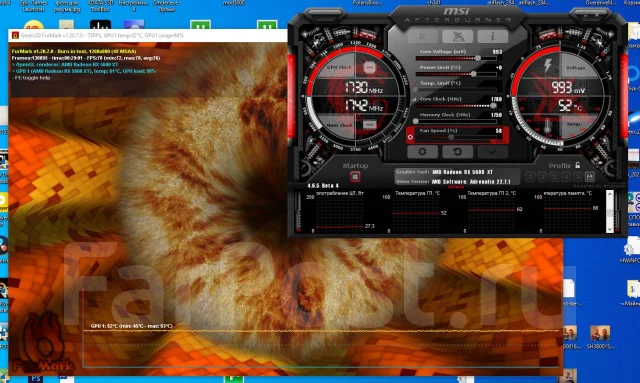Click the driver version 'AMD Software: Adrenalin 22.7.1'
640x383 pixels.
tap(471, 182)
